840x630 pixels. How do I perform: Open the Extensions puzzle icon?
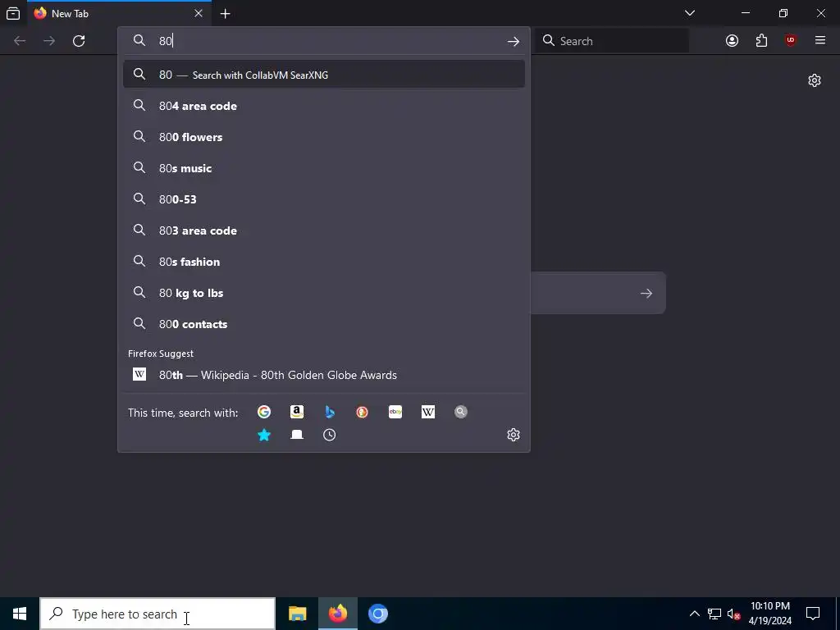tap(761, 41)
